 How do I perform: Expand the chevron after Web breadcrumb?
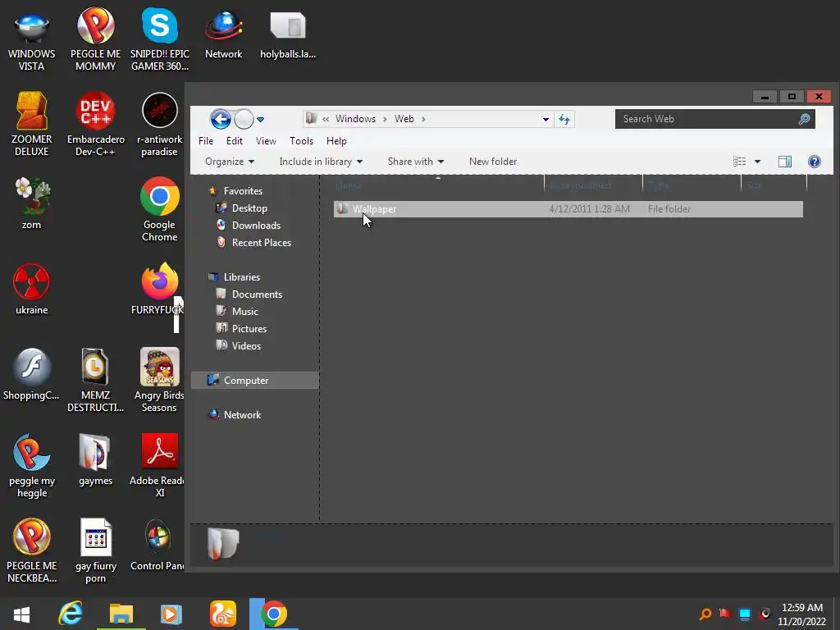(423, 119)
